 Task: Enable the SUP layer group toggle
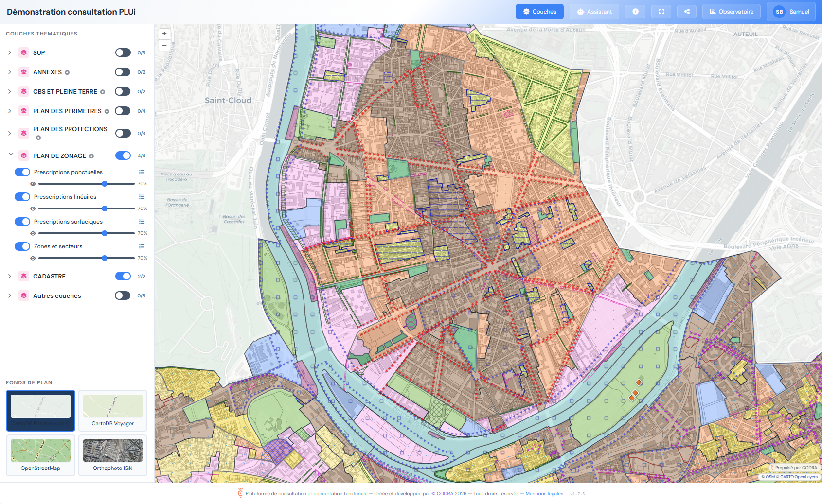123,52
